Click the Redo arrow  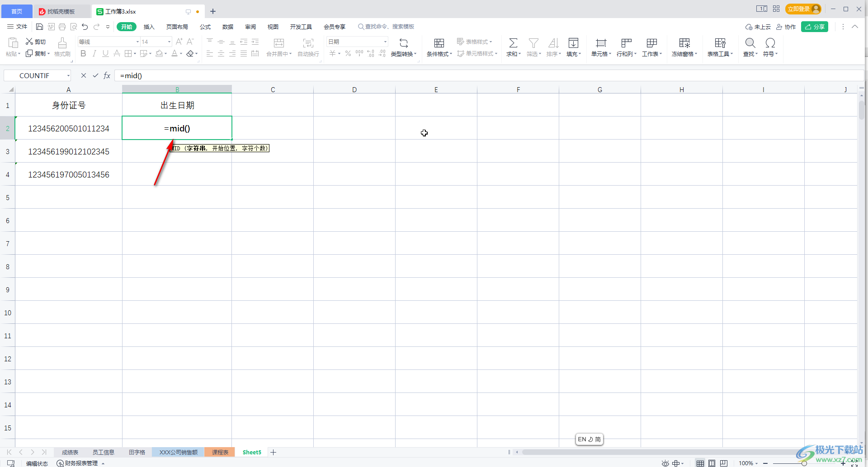coord(96,27)
